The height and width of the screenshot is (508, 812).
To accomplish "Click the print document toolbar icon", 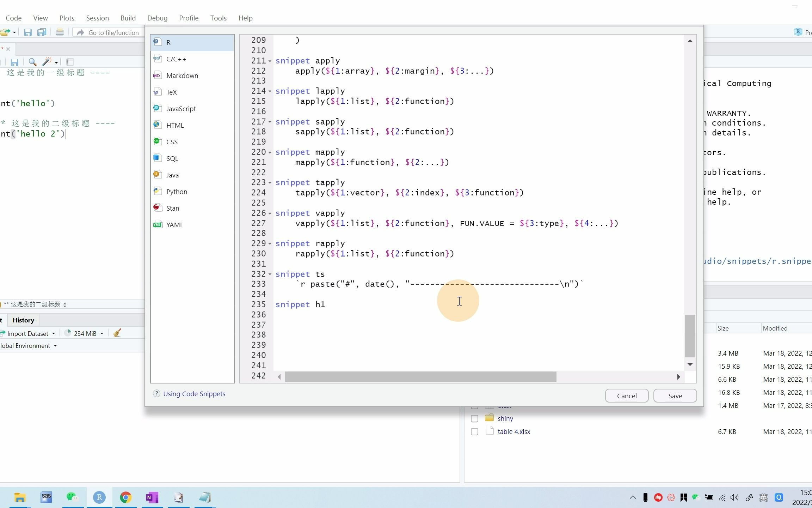I will pyautogui.click(x=60, y=32).
